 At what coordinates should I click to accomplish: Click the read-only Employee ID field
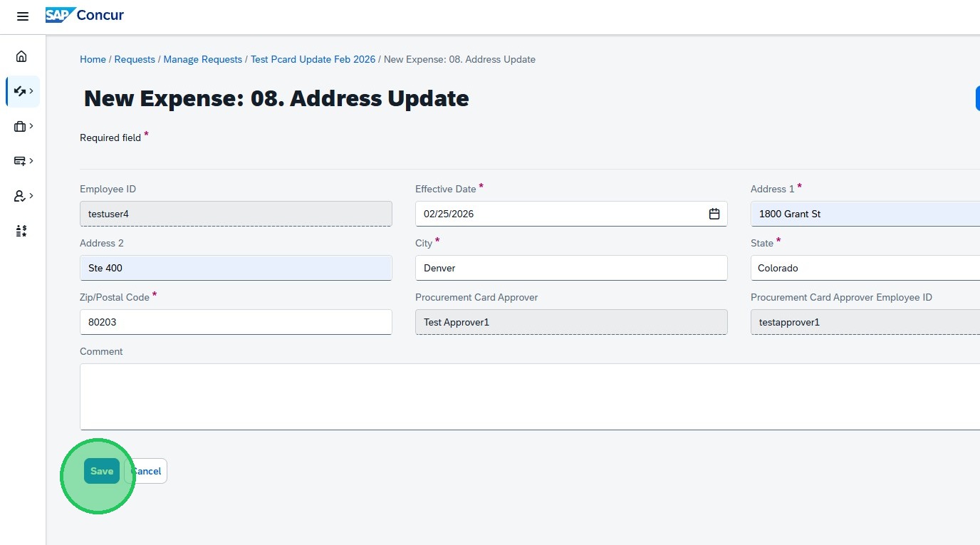[x=236, y=214]
